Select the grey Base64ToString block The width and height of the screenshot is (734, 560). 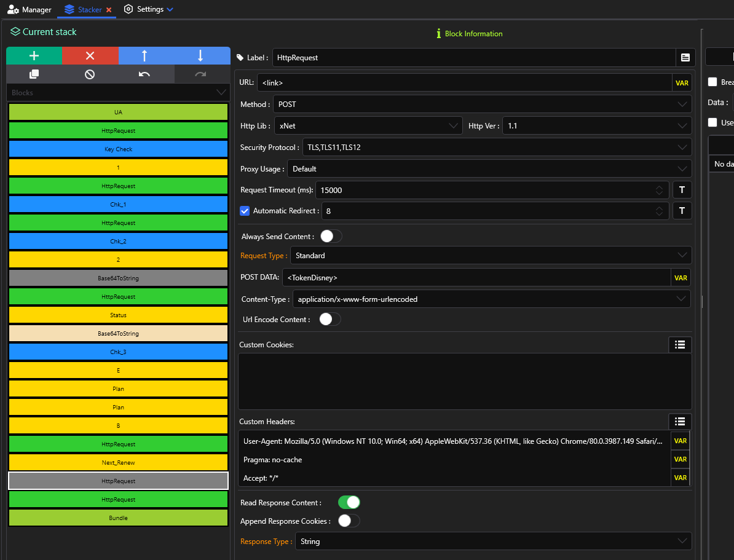[119, 278]
